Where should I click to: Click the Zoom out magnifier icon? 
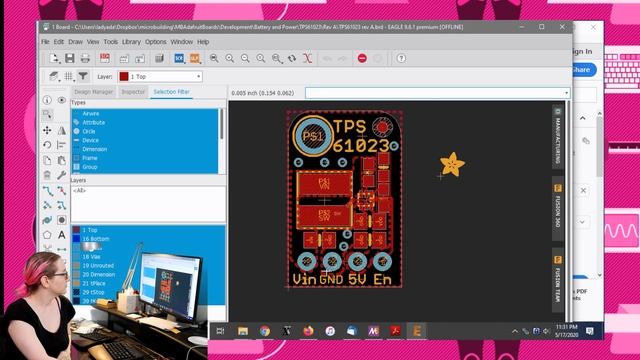point(245,58)
